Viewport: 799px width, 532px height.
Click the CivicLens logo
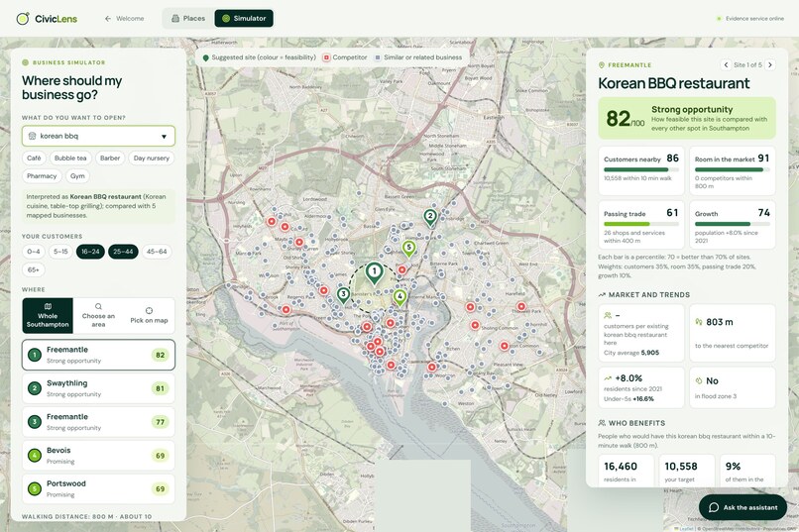(47, 19)
